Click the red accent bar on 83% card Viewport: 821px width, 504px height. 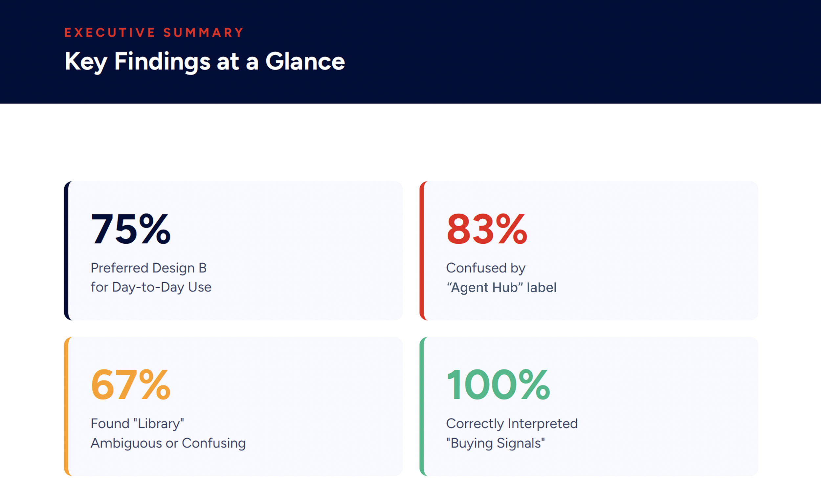pyautogui.click(x=422, y=251)
